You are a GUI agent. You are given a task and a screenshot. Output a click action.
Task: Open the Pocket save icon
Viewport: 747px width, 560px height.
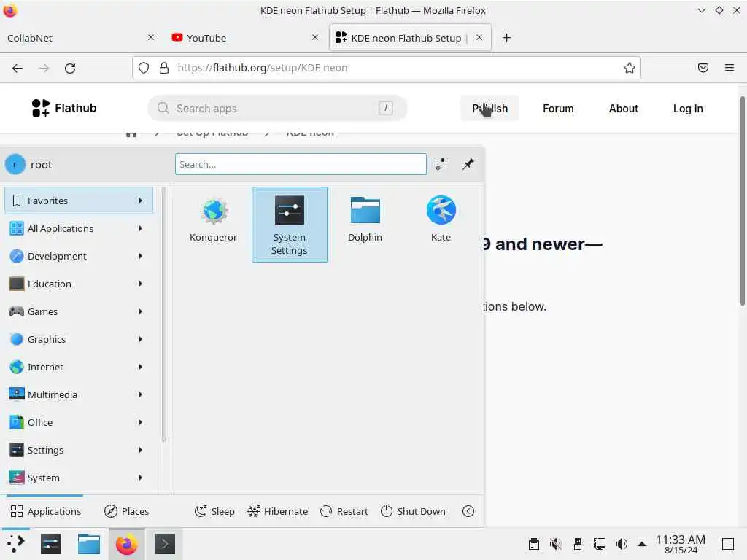(703, 68)
